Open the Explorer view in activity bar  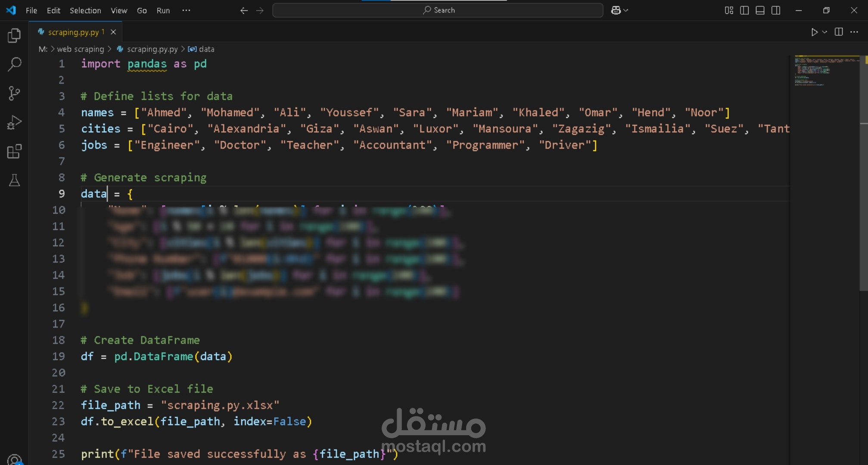tap(14, 35)
